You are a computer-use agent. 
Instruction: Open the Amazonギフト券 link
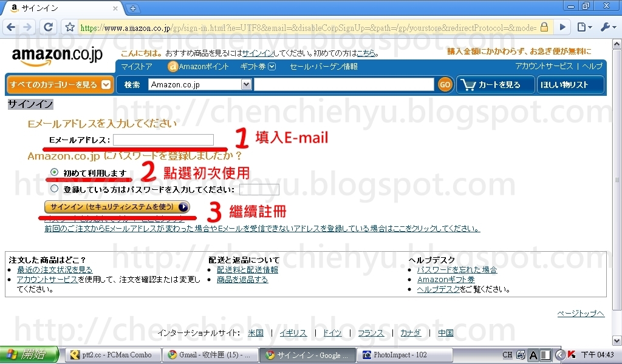coord(446,280)
